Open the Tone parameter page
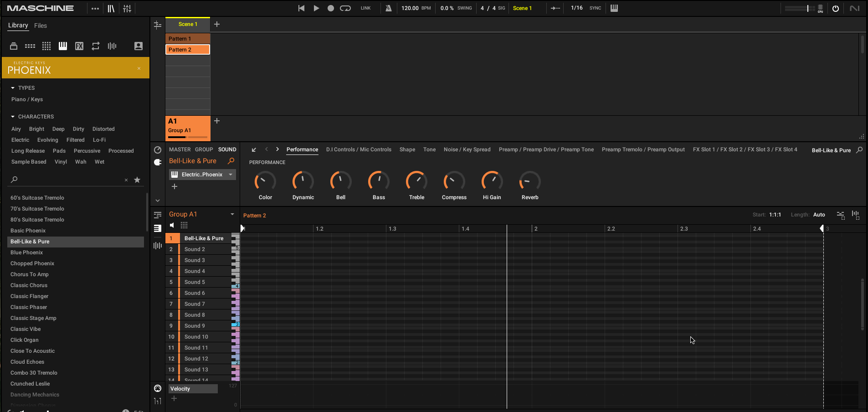Image resolution: width=868 pixels, height=412 pixels. (x=429, y=149)
